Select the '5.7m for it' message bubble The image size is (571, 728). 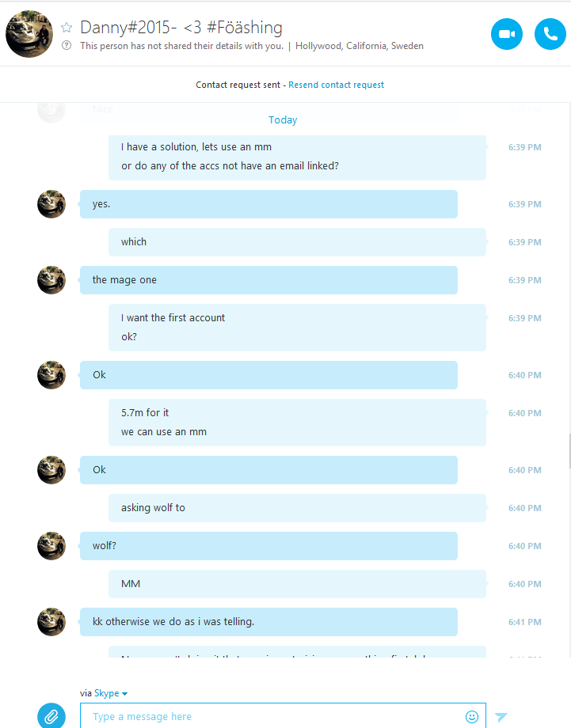point(297,423)
